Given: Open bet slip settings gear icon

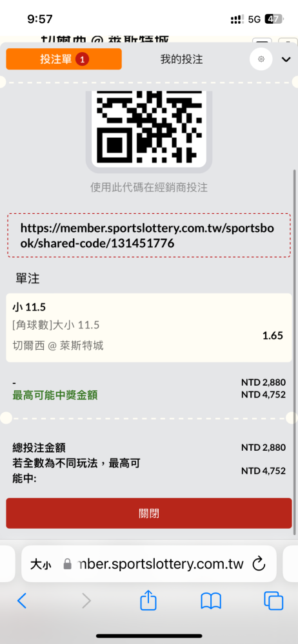Looking at the screenshot, I should [x=261, y=59].
